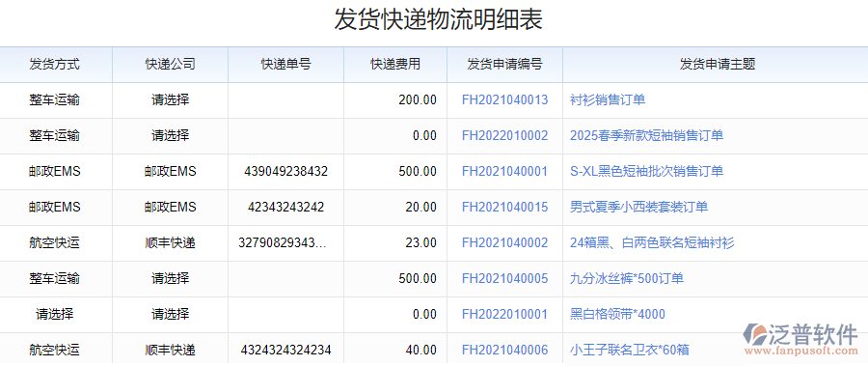Select 顺丰快递 in the FH2021040006 row

tap(171, 350)
